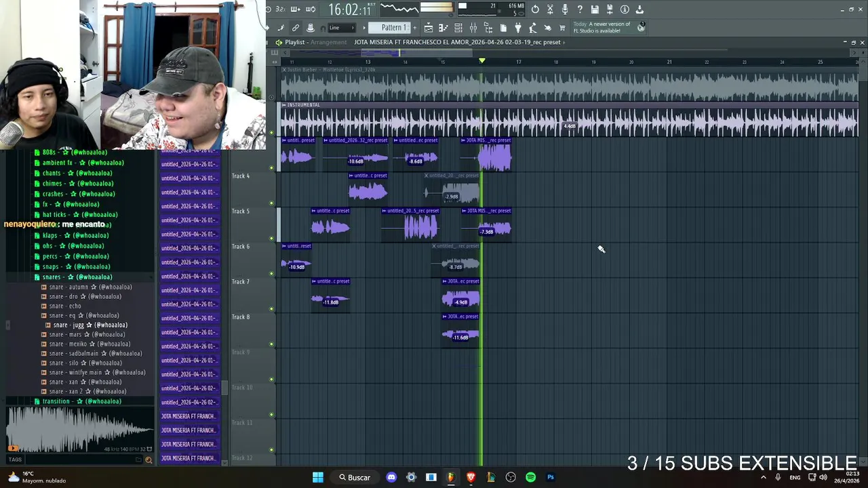Open the Browser folder-tree icon
The height and width of the screenshot is (488, 868).
tap(488, 28)
